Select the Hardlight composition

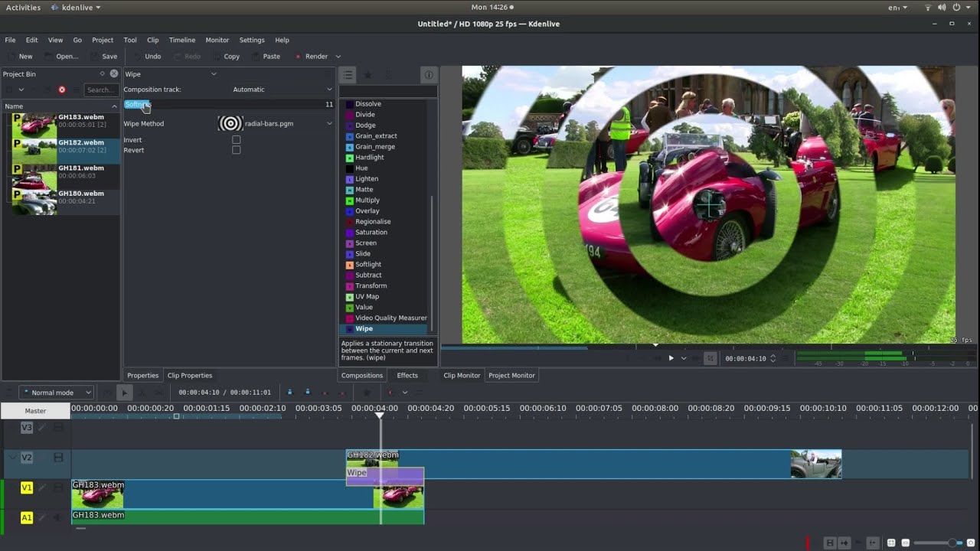tap(370, 158)
